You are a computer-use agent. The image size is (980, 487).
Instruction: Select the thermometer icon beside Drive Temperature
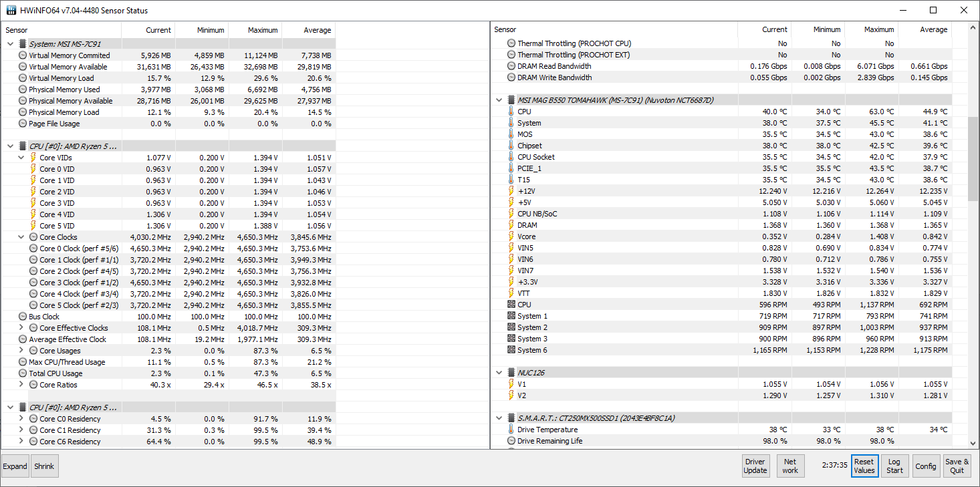pos(511,430)
